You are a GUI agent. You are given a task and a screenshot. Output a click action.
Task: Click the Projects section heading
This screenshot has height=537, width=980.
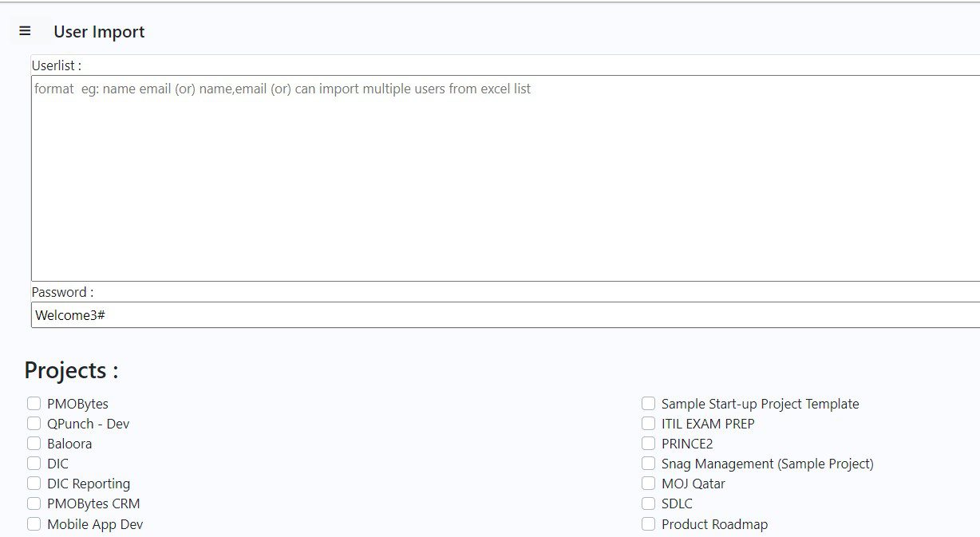pyautogui.click(x=68, y=369)
